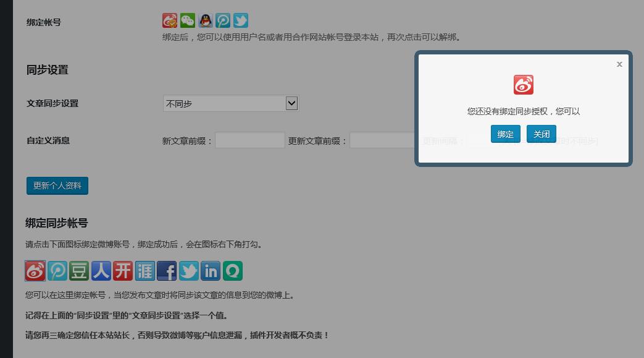Bind the Renren (人) sync account icon

tap(101, 271)
